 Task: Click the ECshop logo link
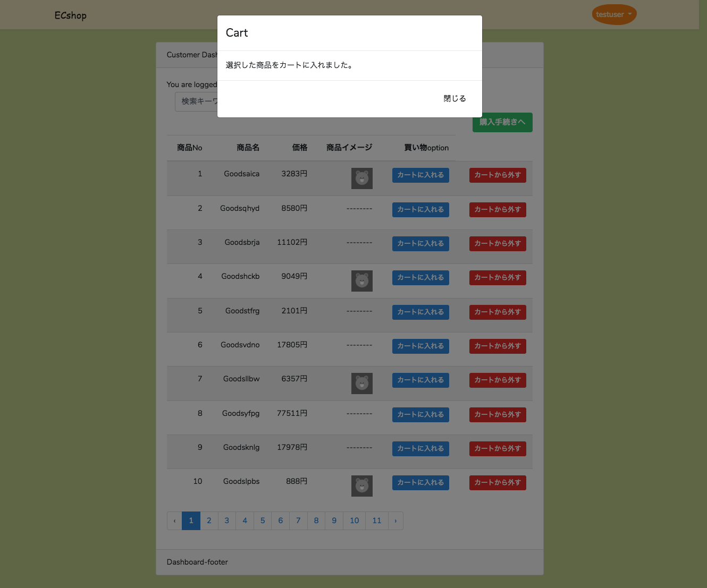[71, 15]
